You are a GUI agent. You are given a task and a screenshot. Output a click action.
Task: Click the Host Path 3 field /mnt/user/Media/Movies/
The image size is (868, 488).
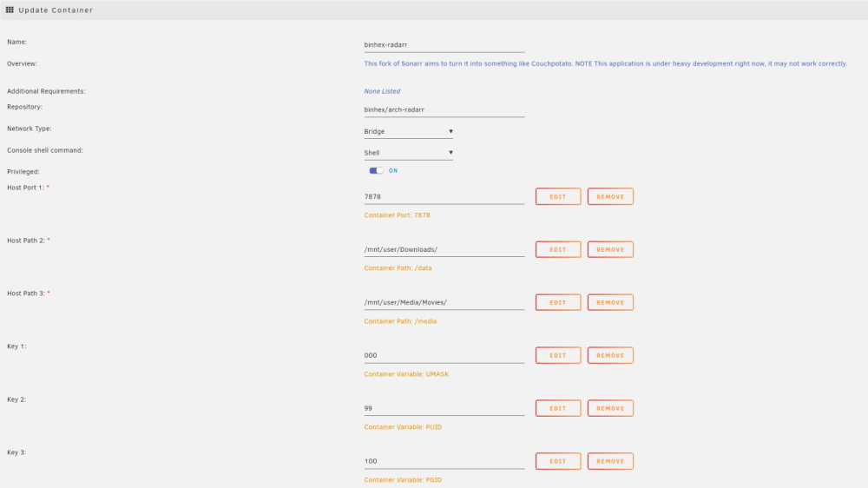tap(444, 302)
